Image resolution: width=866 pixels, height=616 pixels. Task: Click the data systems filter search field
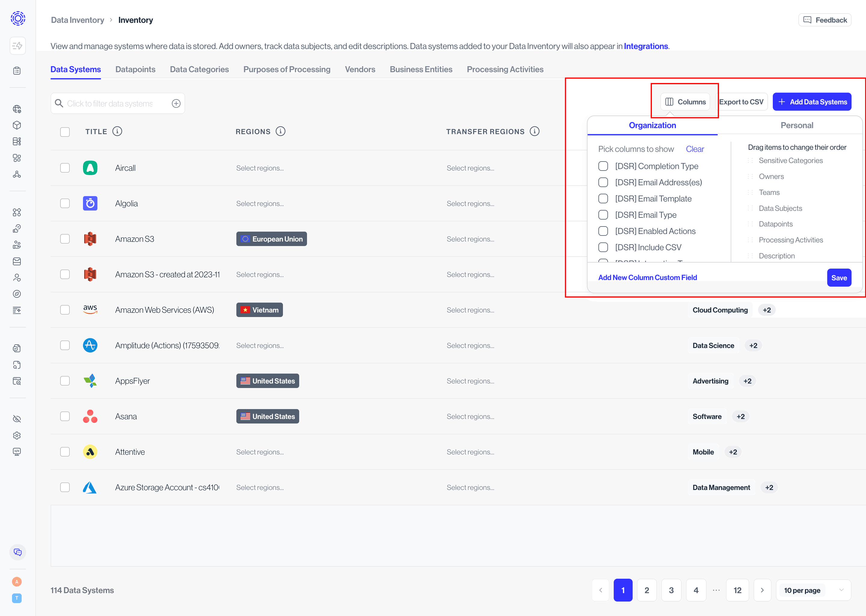coord(118,103)
